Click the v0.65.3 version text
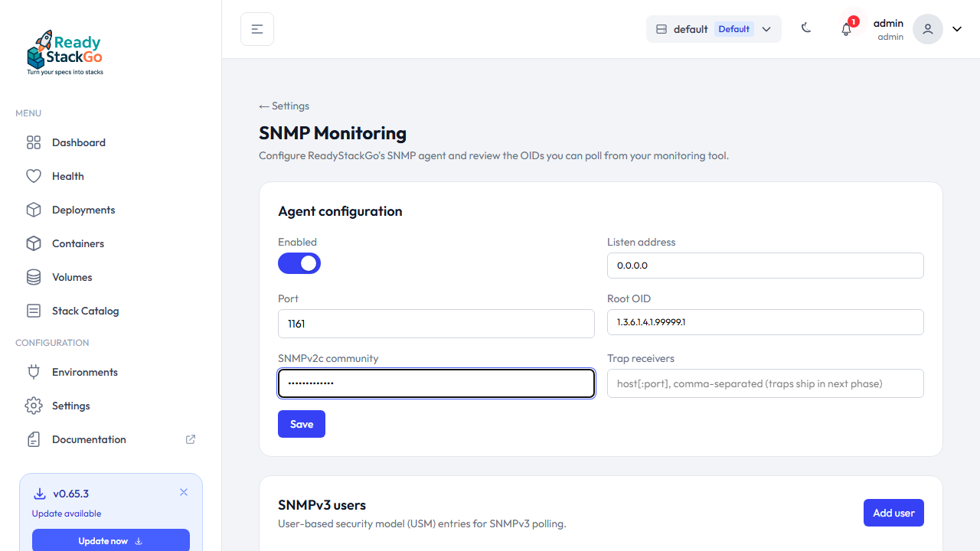Screen dimensions: 980x551 71,494
